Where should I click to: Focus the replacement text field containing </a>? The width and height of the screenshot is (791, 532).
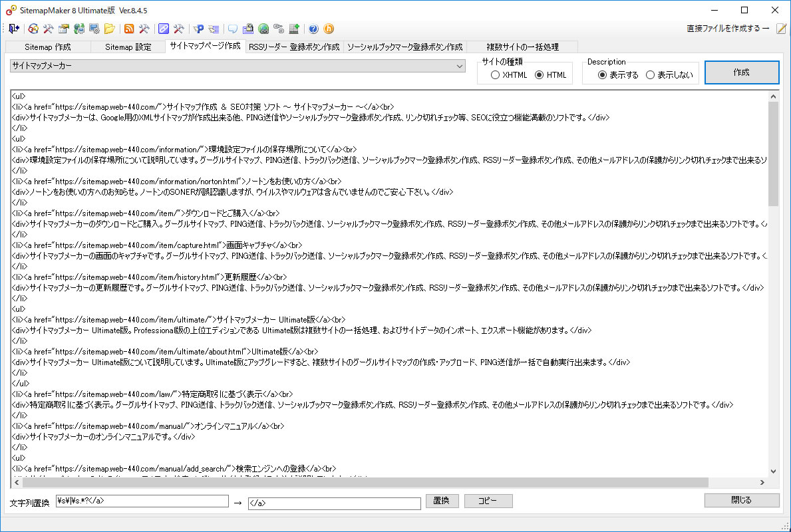click(x=335, y=503)
